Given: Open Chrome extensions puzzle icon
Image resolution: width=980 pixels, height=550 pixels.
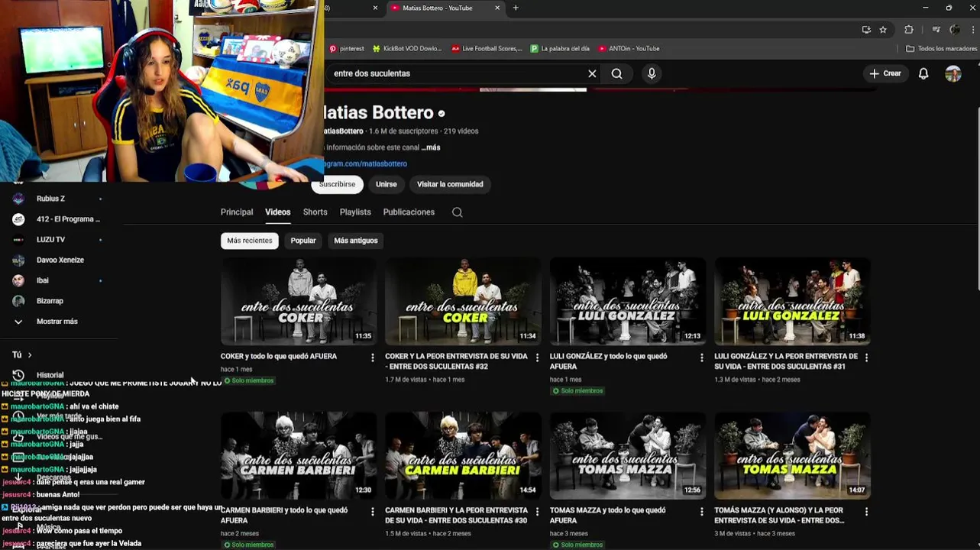Looking at the screenshot, I should [x=909, y=30].
